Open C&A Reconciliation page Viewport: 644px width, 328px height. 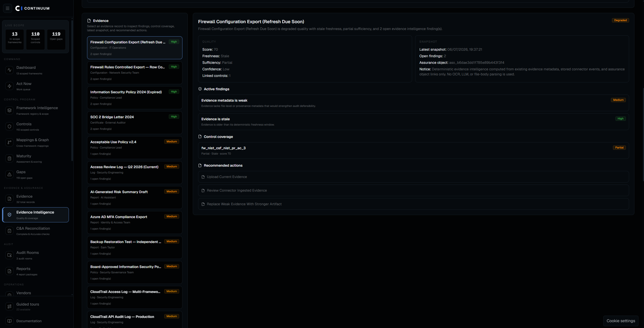(x=36, y=231)
